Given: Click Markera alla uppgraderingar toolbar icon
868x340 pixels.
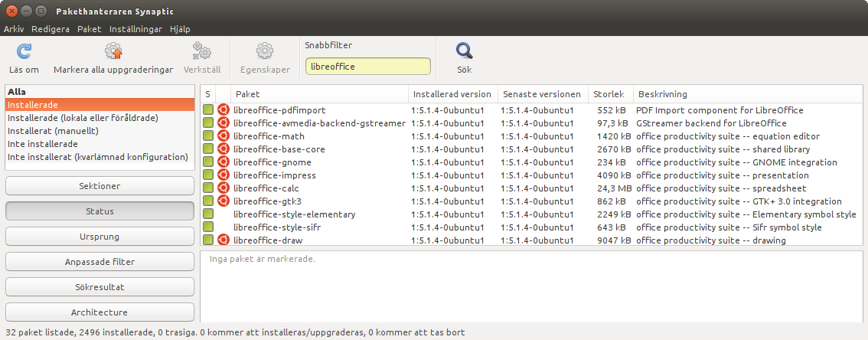Looking at the screenshot, I should (113, 51).
